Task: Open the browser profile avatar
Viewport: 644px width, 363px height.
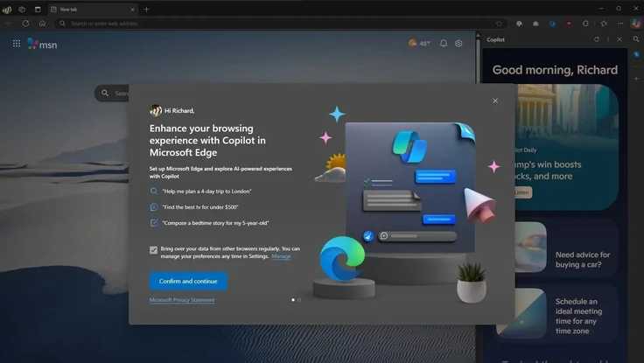Action: (x=7, y=9)
